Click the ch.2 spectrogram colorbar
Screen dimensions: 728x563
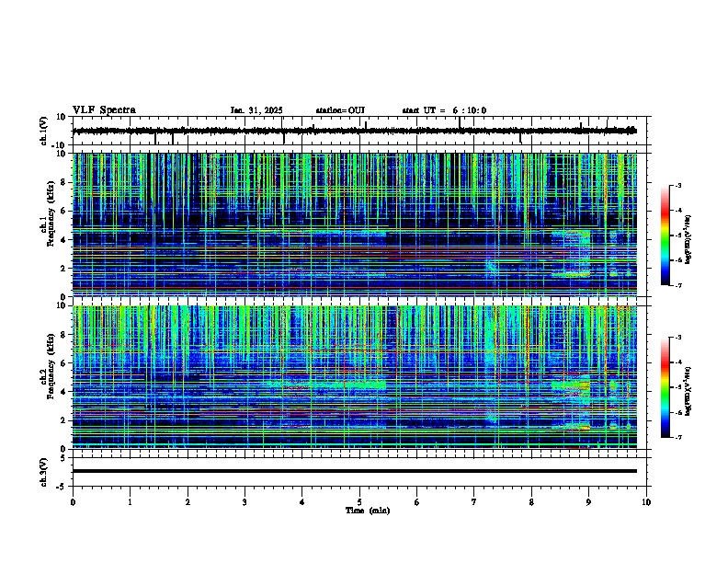tap(665, 387)
